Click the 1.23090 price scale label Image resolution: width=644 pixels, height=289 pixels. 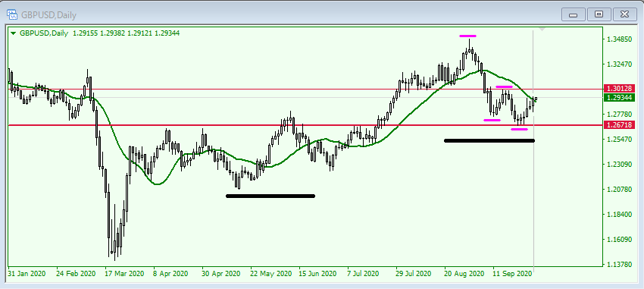(x=620, y=165)
